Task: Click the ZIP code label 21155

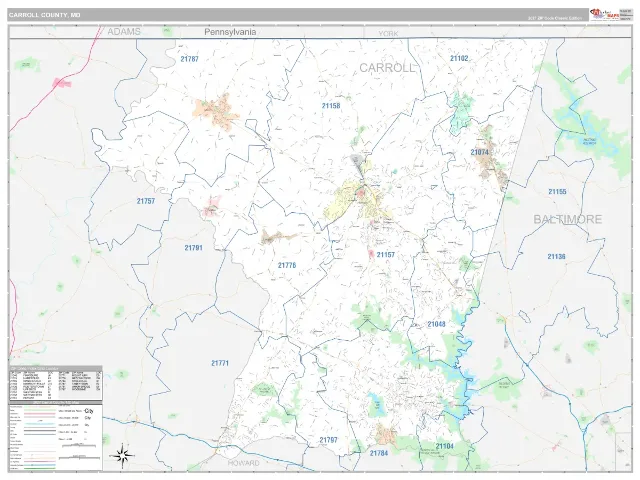Action: click(x=557, y=191)
